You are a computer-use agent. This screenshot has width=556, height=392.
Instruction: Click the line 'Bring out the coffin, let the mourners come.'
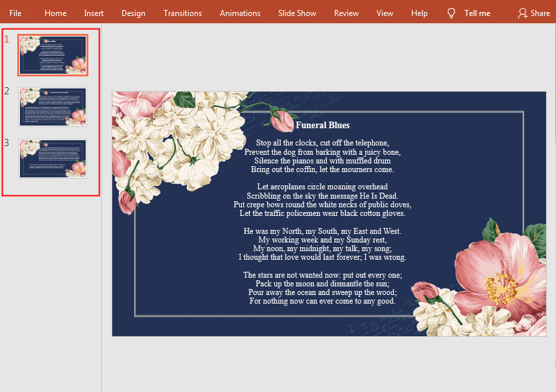(x=322, y=169)
